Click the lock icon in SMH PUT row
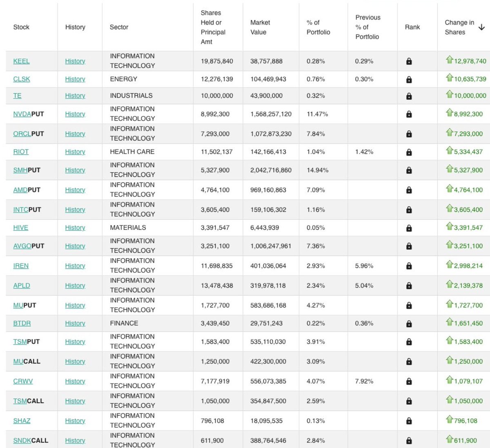The height and width of the screenshot is (448, 490). [x=409, y=170]
